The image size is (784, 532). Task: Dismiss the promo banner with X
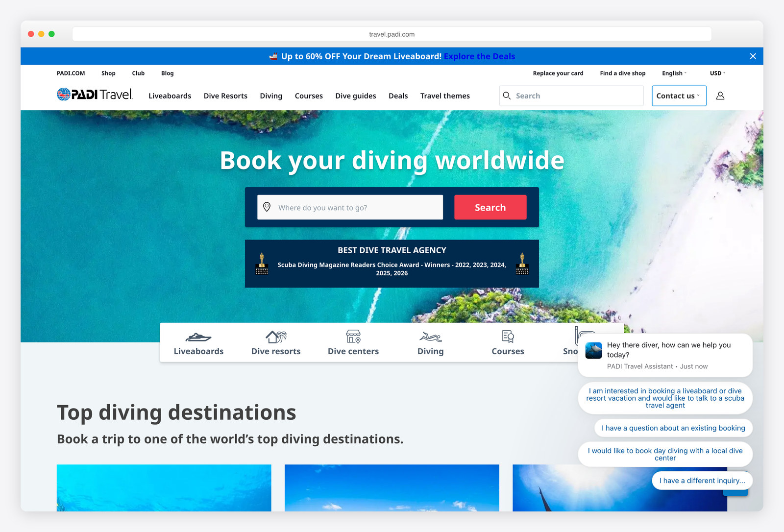[753, 56]
